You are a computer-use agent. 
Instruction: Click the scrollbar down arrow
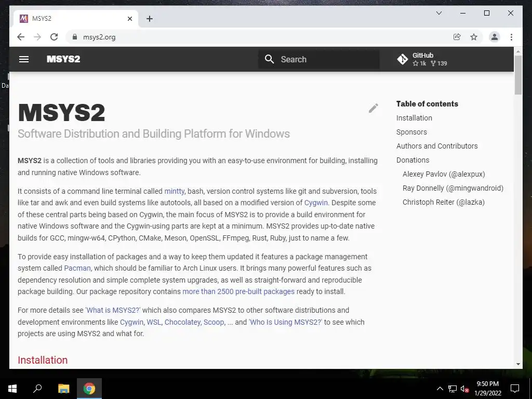coord(518,364)
